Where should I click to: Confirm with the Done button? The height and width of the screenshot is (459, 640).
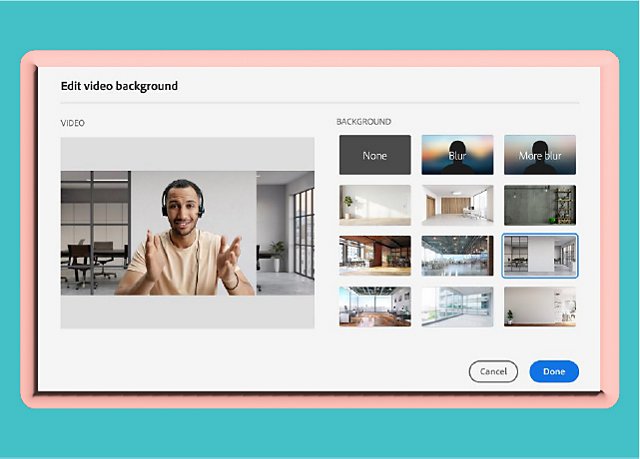click(554, 371)
